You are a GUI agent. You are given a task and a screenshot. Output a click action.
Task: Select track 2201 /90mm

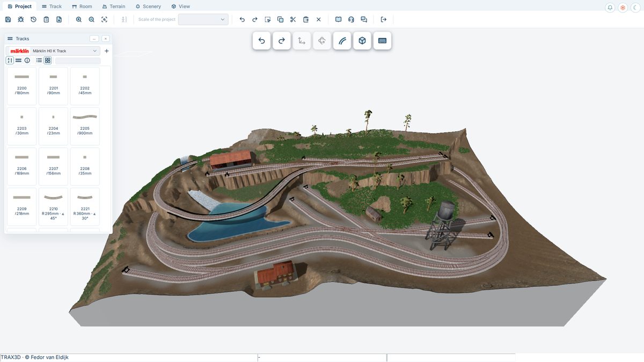click(53, 86)
